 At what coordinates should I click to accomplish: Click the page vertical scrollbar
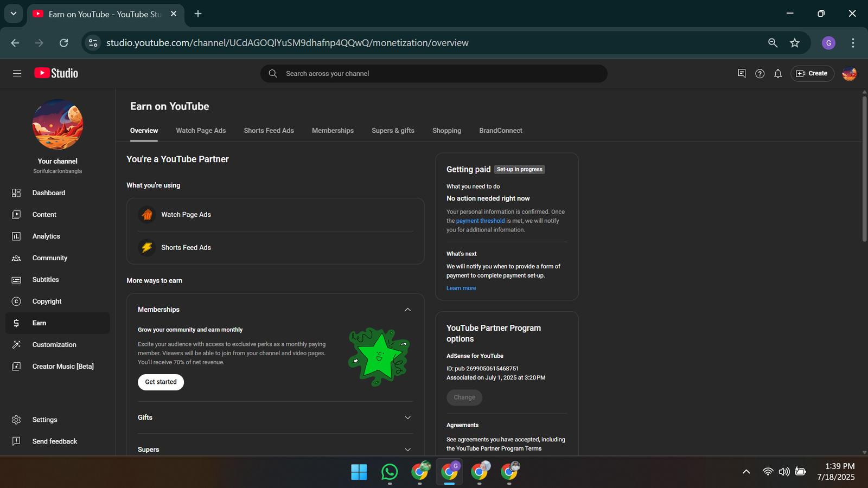point(864,168)
